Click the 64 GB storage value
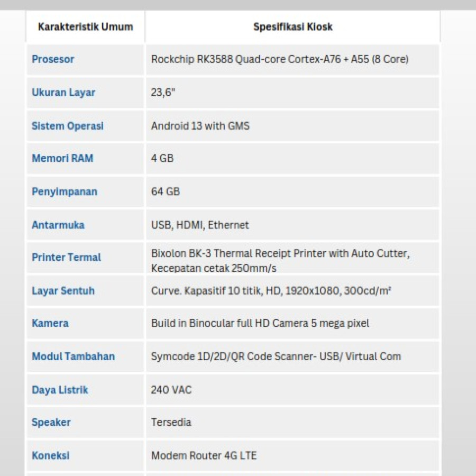This screenshot has width=476, height=476. click(x=166, y=191)
